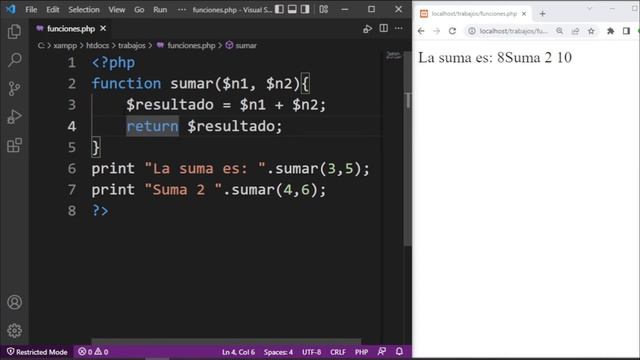Click the highlighted return keyword on line 4
The height and width of the screenshot is (360, 640).
click(x=152, y=126)
